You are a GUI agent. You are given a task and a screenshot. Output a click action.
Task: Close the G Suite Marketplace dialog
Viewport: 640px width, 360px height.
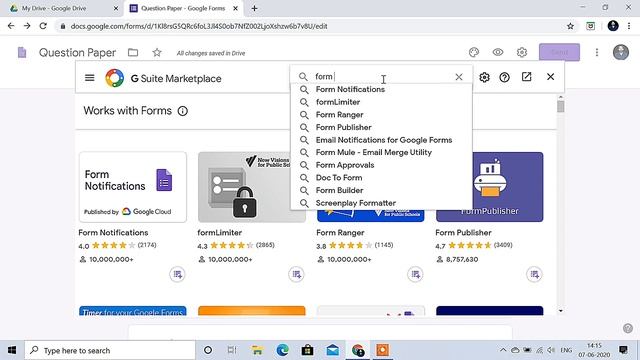(550, 77)
